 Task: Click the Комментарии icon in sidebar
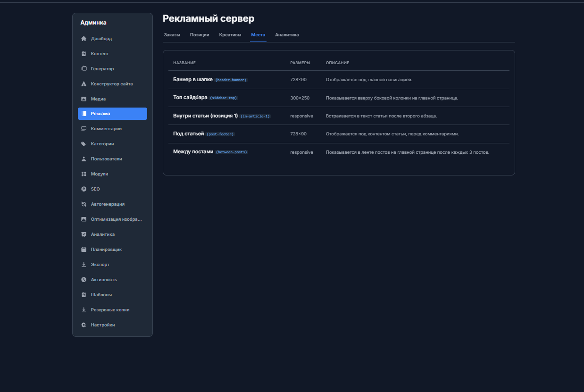click(x=84, y=129)
